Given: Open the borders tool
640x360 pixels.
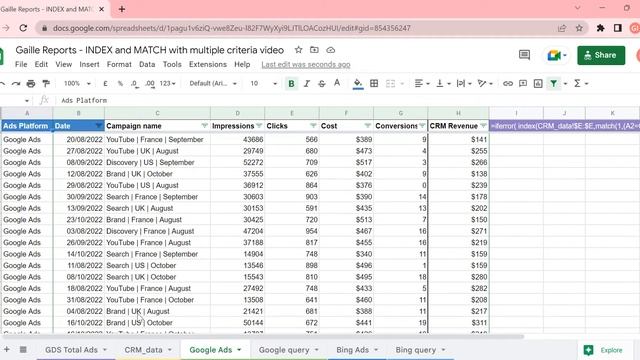Looking at the screenshot, I should pos(374,84).
